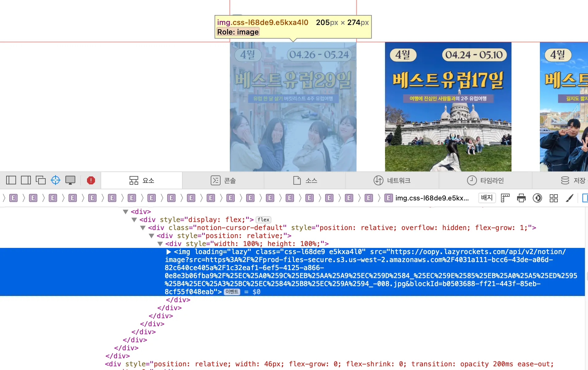Screen dimensions: 588x370
Task: Toggle the appearance contrast circle icon
Action: pos(537,198)
